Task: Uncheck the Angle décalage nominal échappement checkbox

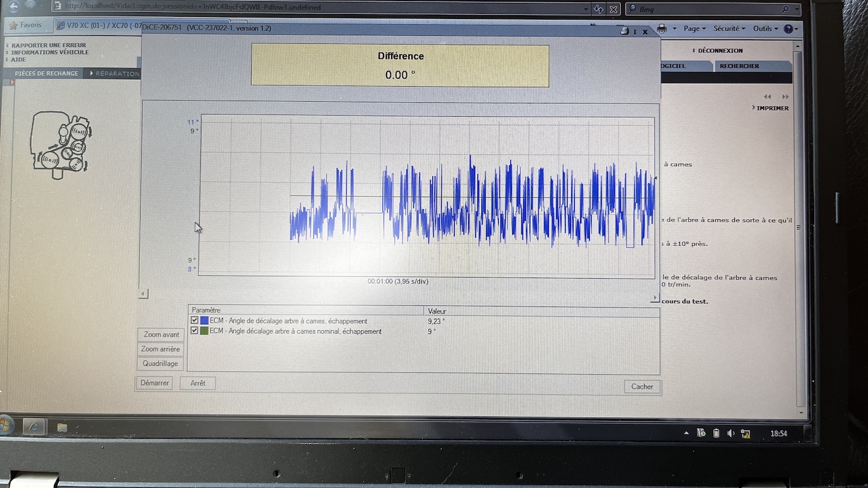Action: click(194, 330)
